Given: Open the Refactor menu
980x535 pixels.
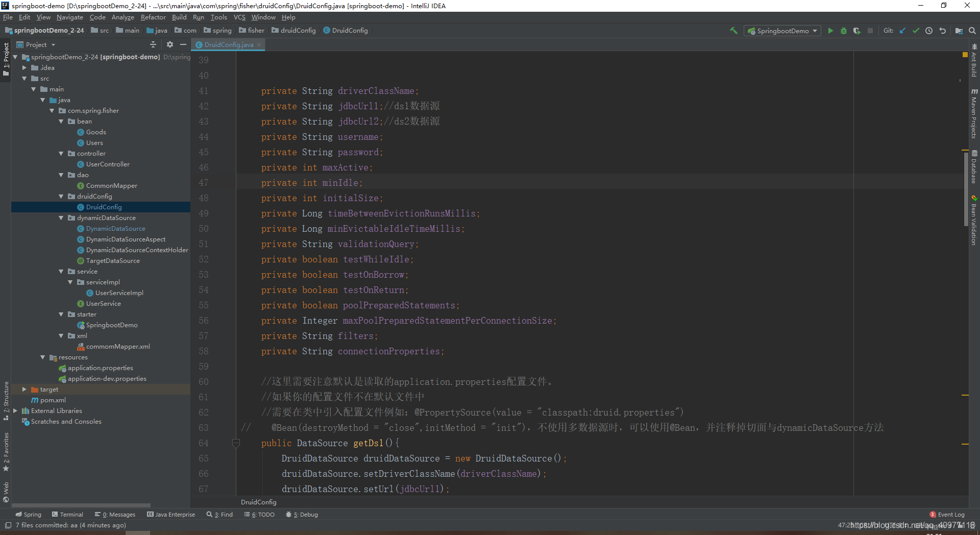Looking at the screenshot, I should [153, 17].
